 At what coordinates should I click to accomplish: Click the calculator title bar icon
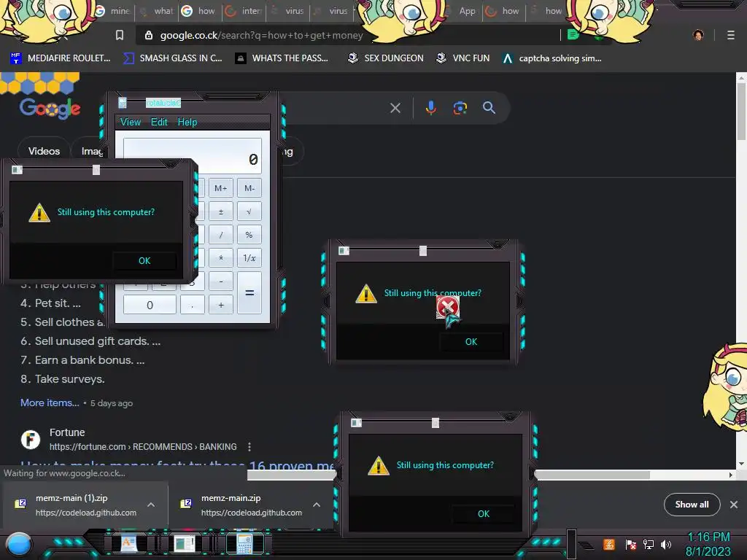tap(123, 103)
